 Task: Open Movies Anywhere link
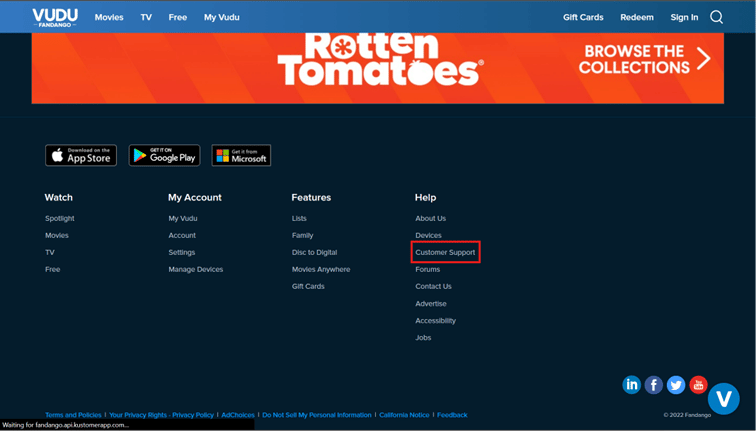(x=321, y=269)
